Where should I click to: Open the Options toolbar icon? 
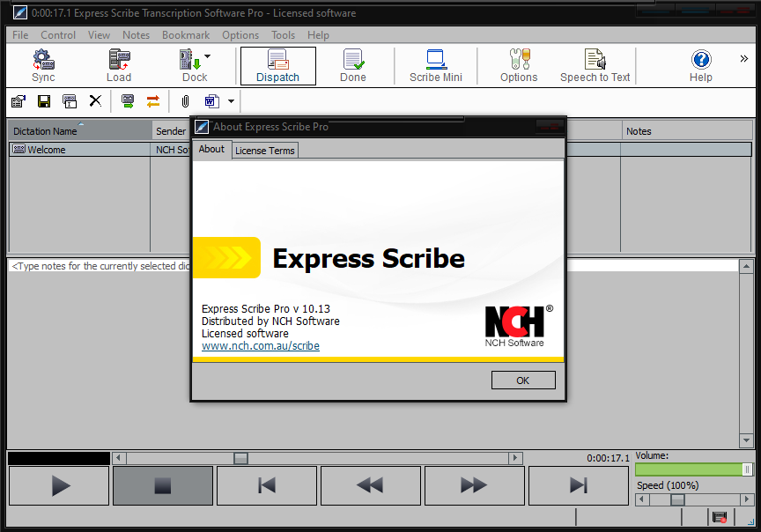click(519, 65)
